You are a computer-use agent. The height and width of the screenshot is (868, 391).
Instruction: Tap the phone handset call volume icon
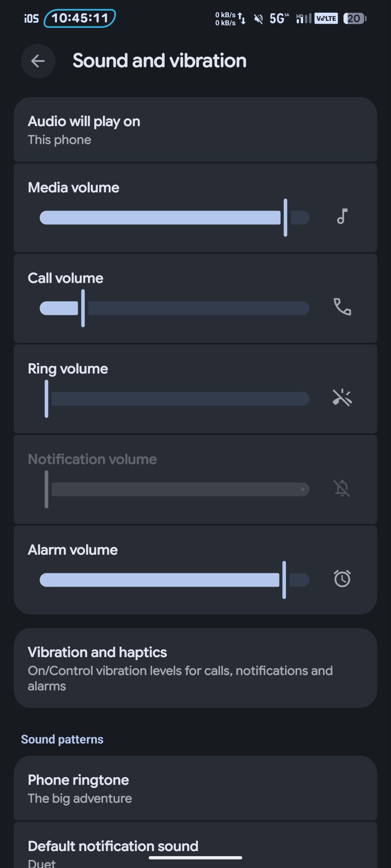342,307
